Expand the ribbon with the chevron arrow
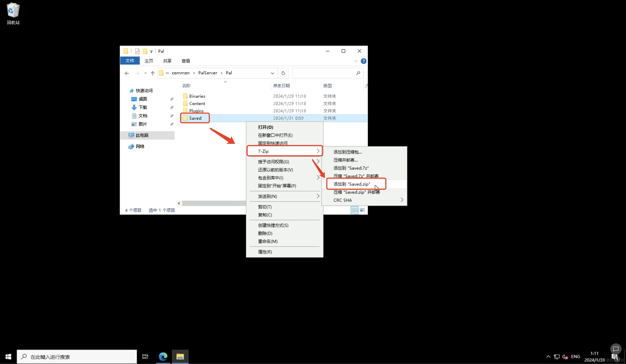The width and height of the screenshot is (626, 364). point(356,61)
